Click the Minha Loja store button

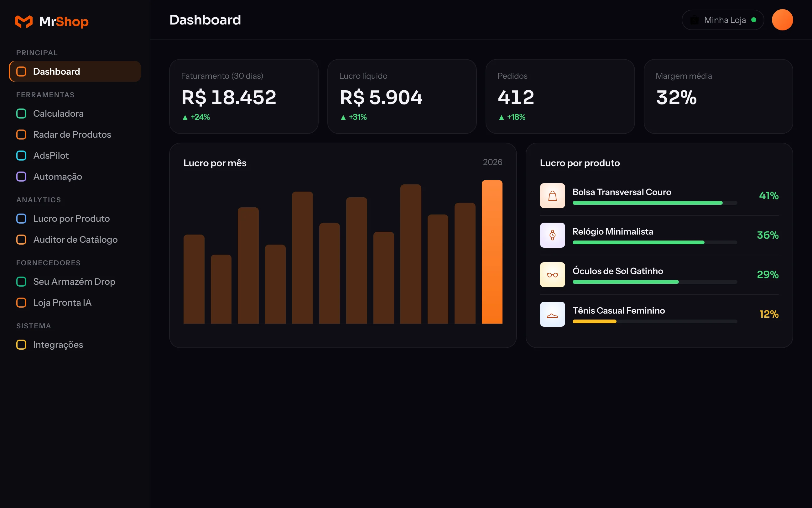tap(723, 20)
